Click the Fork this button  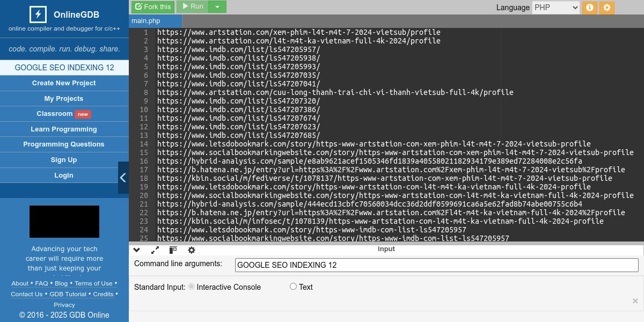153,7
